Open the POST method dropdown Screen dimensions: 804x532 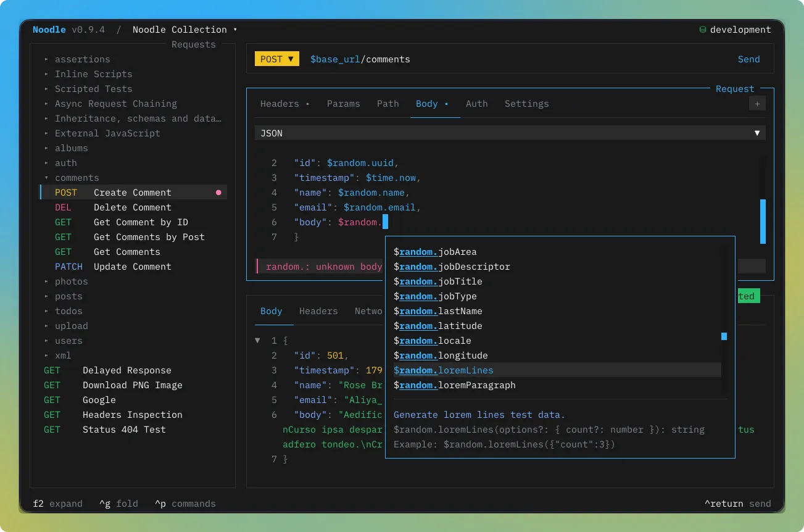coord(276,59)
